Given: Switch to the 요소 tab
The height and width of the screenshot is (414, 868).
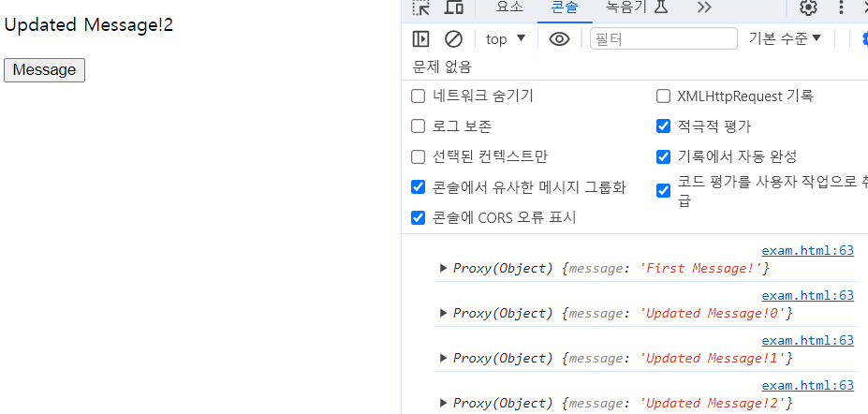Looking at the screenshot, I should pyautogui.click(x=509, y=7).
